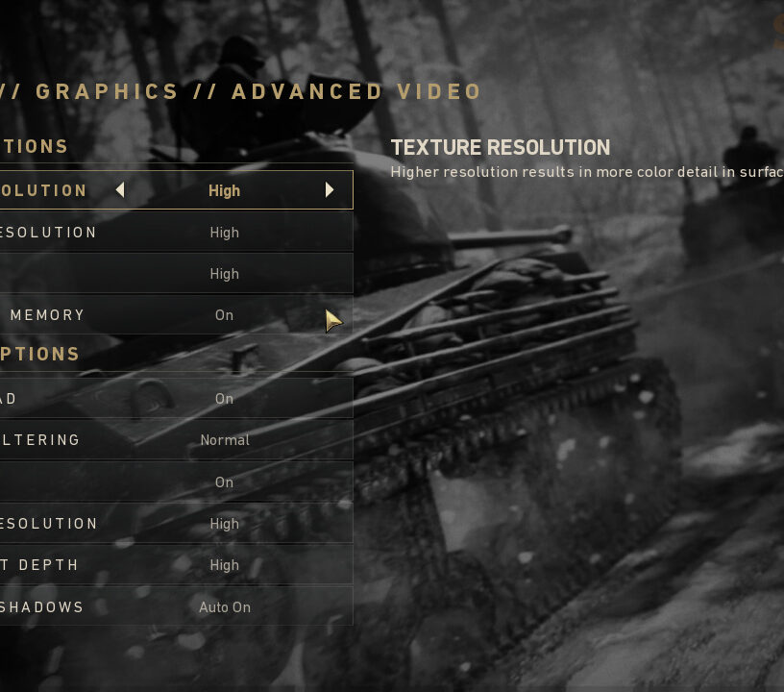This screenshot has width=784, height=692.
Task: Select the second Resolution row set to High
Action: (x=177, y=232)
